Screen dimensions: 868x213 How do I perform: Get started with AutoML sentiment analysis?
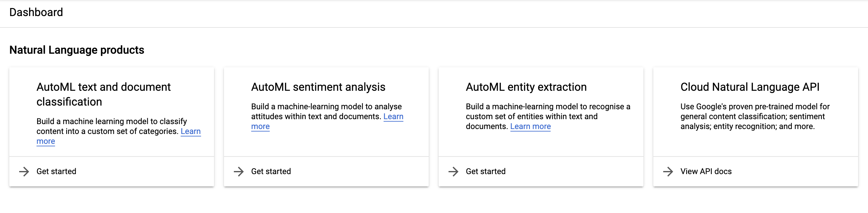click(x=271, y=171)
